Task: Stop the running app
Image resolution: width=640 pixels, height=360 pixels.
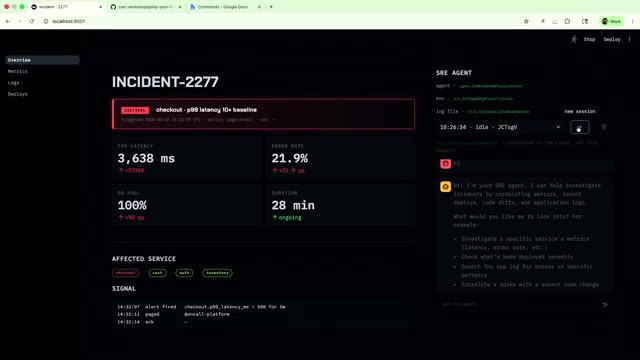Action: coord(589,39)
